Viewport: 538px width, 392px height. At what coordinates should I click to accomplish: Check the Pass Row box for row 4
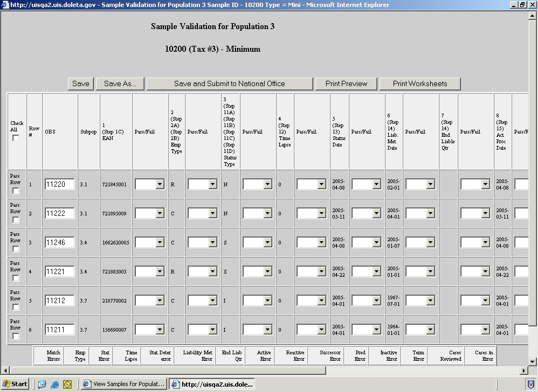click(16, 278)
